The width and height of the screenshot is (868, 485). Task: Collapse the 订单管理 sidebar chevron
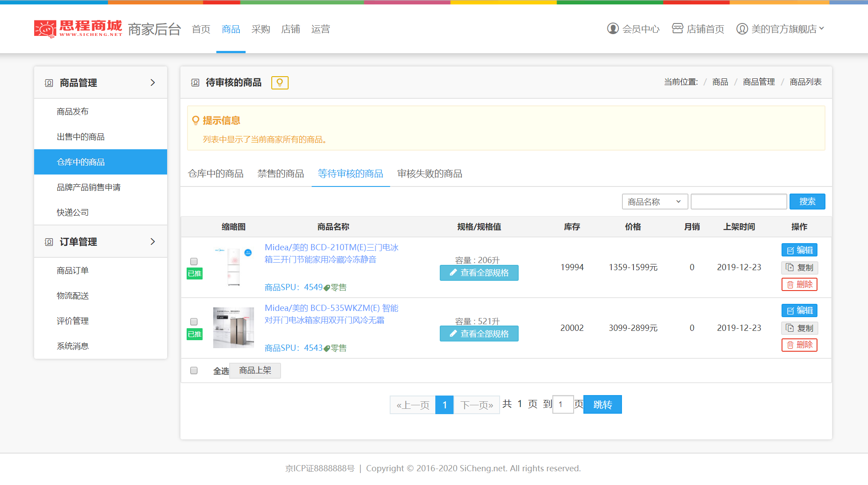pos(153,242)
